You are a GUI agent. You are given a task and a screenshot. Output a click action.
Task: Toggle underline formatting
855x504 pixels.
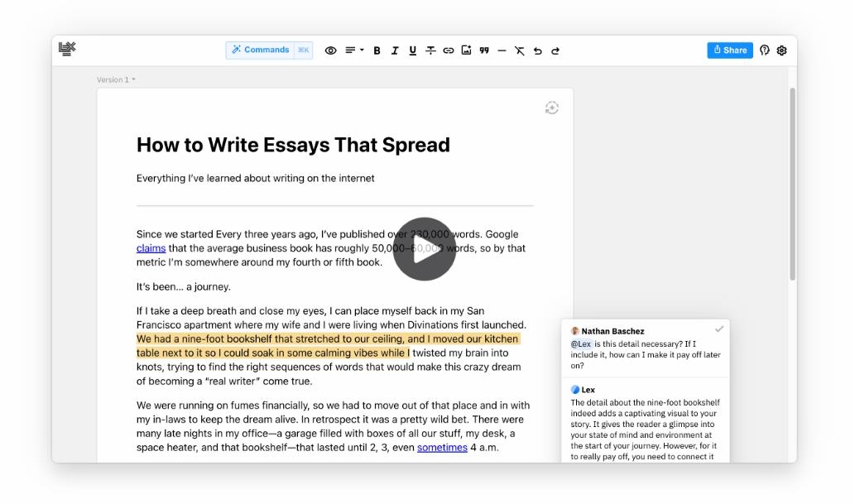pyautogui.click(x=413, y=50)
